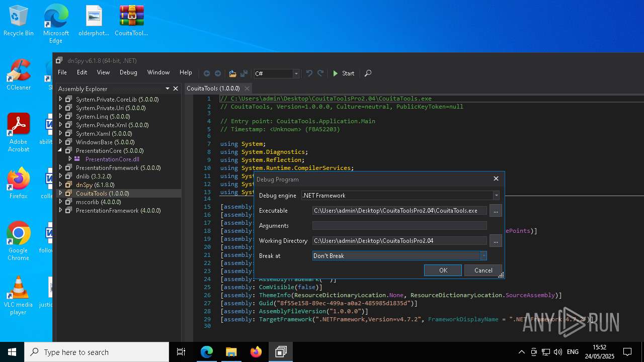Click the taskbar search box
This screenshot has width=644, height=362.
point(97,352)
